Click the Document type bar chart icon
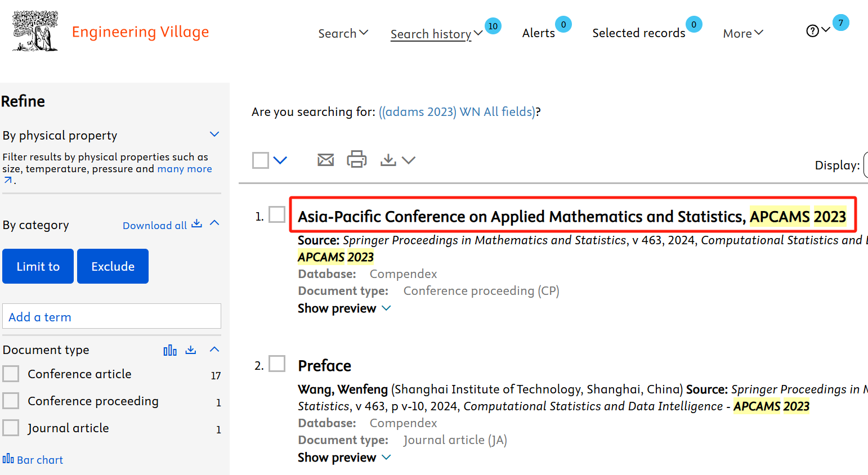868x475 pixels. 170,350
